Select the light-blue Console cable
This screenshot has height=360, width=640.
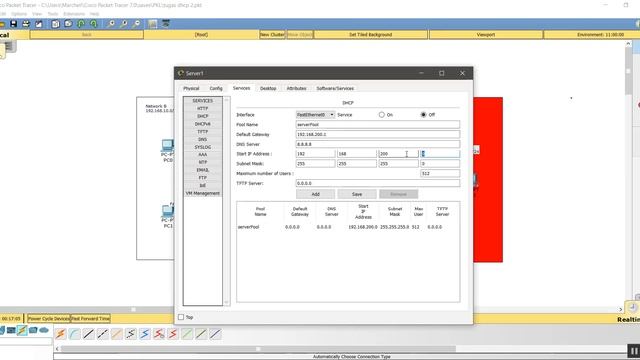[75, 334]
